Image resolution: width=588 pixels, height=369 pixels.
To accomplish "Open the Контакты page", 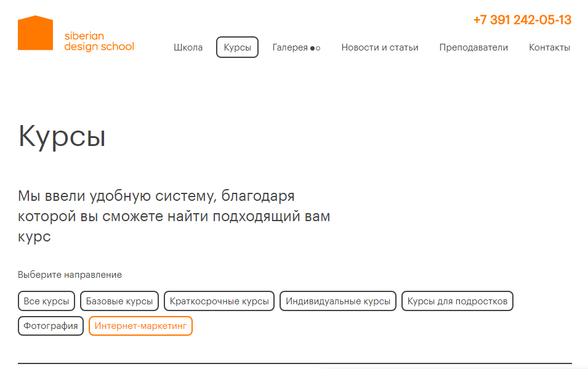I will point(549,47).
